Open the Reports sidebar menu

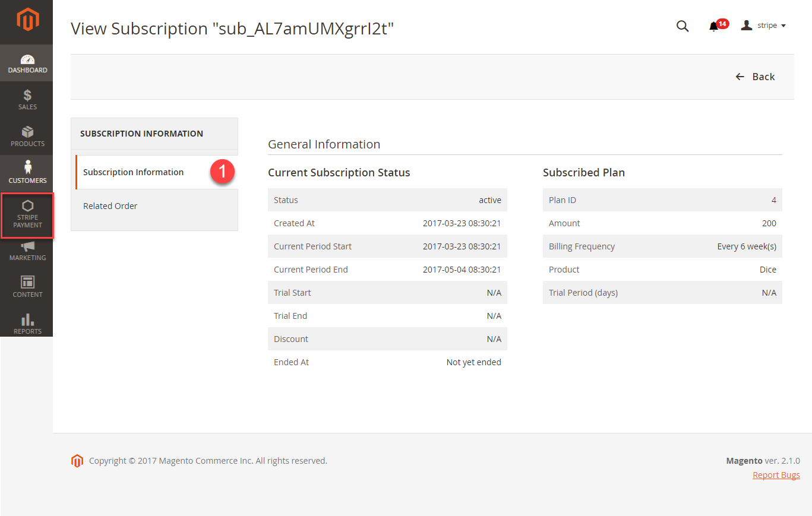[x=27, y=324]
